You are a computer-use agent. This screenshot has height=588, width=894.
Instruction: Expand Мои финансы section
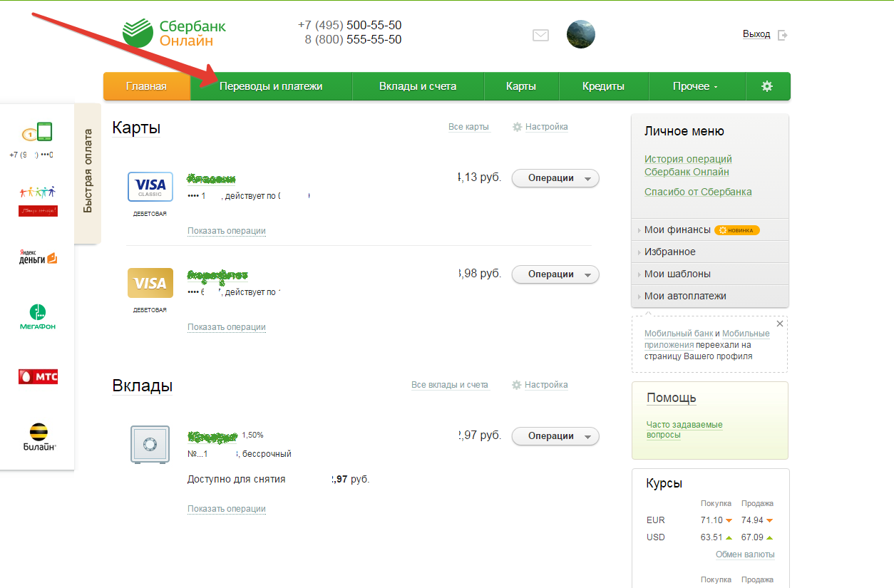pos(710,229)
